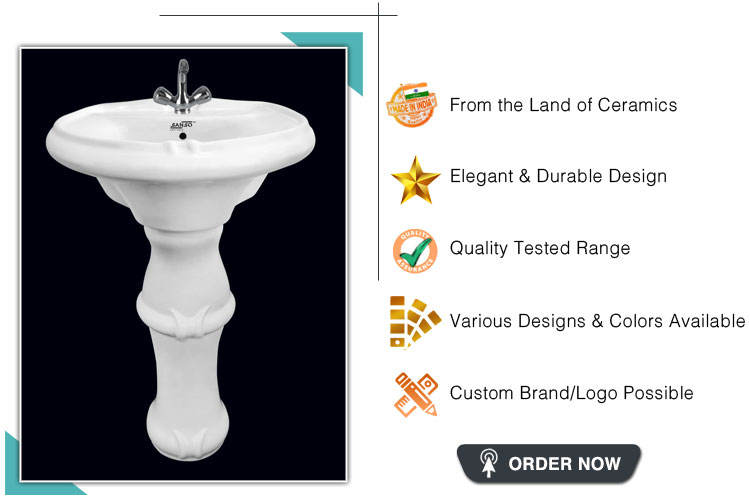This screenshot has width=750, height=500.
Task: Select the From the Land of Ceramics text
Action: click(563, 105)
